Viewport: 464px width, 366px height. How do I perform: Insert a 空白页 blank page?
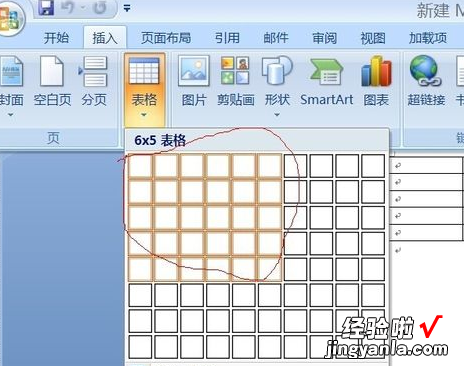52,82
